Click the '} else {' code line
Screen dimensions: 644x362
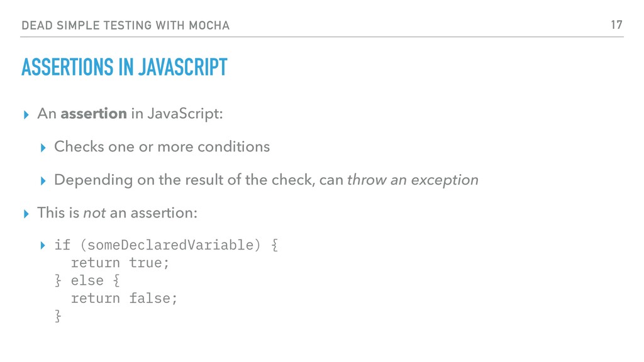[87, 281]
